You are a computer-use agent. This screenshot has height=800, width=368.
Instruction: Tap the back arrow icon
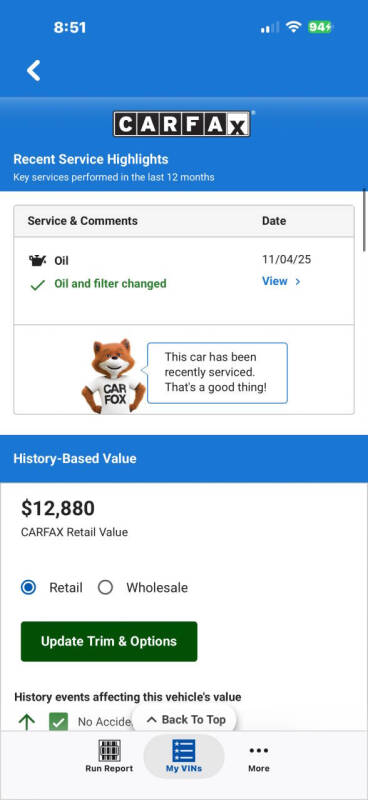(34, 70)
